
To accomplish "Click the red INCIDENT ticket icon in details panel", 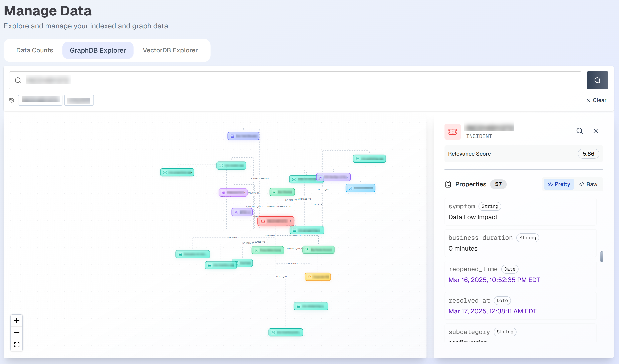I will pos(452,132).
